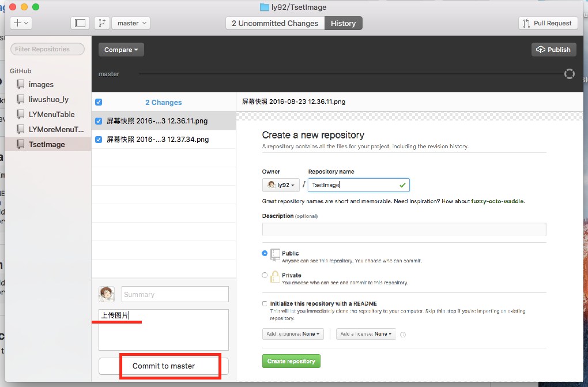Uncheck the 12.37.34.png file checkbox
Image resolution: width=588 pixels, height=387 pixels.
(99, 139)
